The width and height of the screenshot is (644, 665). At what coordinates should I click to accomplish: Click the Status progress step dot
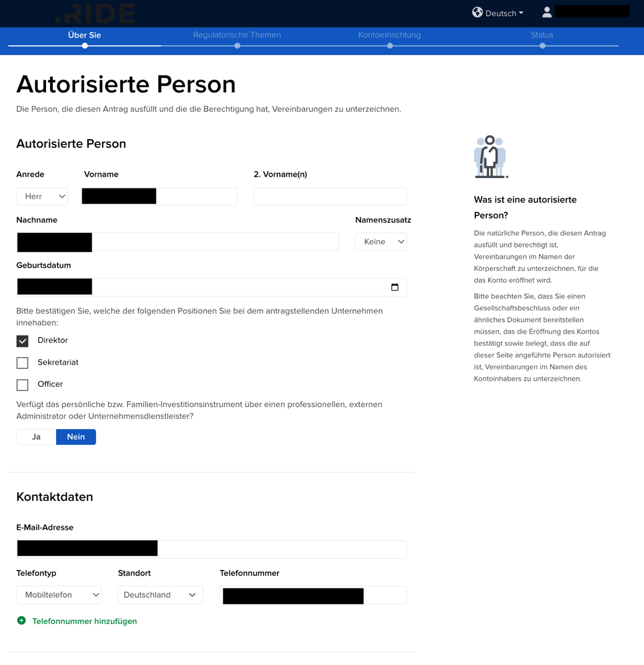(542, 46)
